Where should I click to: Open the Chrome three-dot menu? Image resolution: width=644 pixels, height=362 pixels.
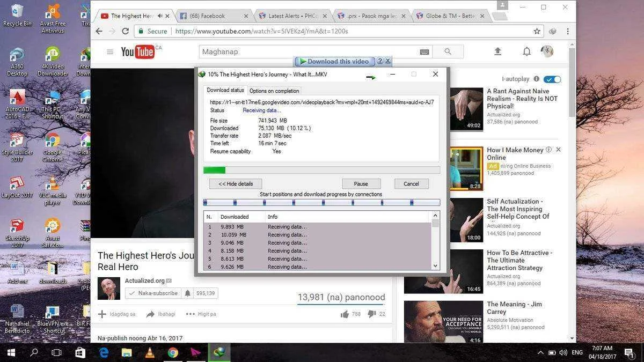pyautogui.click(x=568, y=31)
